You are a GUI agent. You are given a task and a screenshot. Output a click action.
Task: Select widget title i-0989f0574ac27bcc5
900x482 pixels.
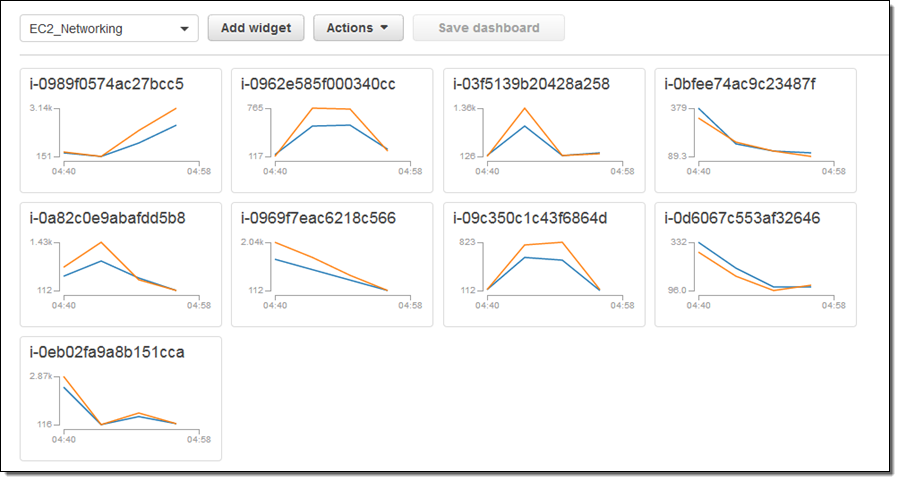click(107, 84)
